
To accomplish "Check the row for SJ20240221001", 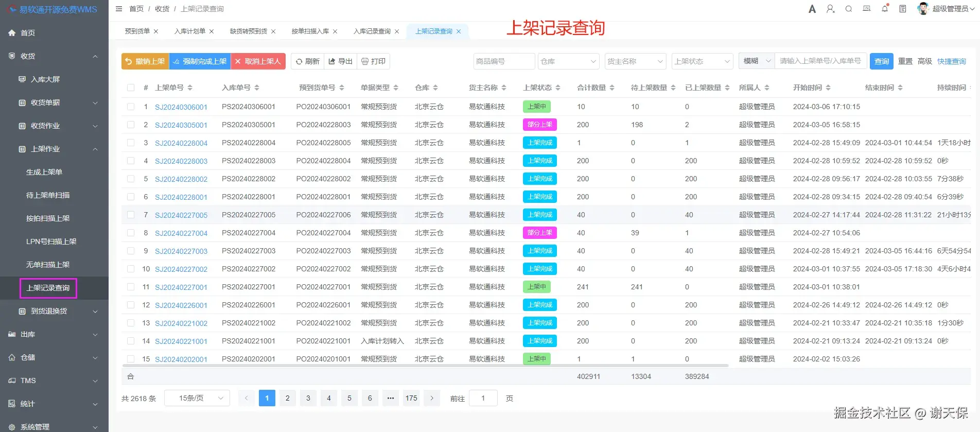I will click(131, 341).
